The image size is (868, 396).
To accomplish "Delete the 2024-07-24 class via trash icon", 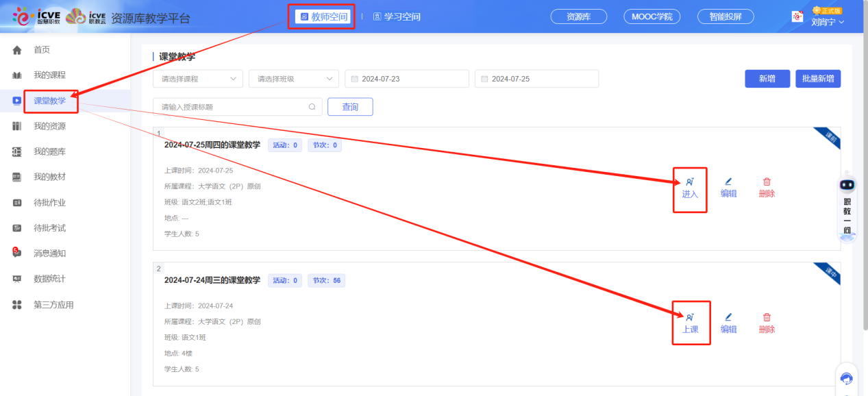I will point(767,317).
